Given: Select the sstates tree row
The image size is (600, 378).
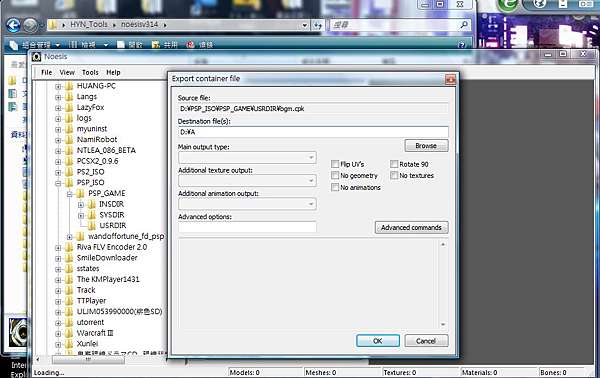Looking at the screenshot, I should pos(88,269).
